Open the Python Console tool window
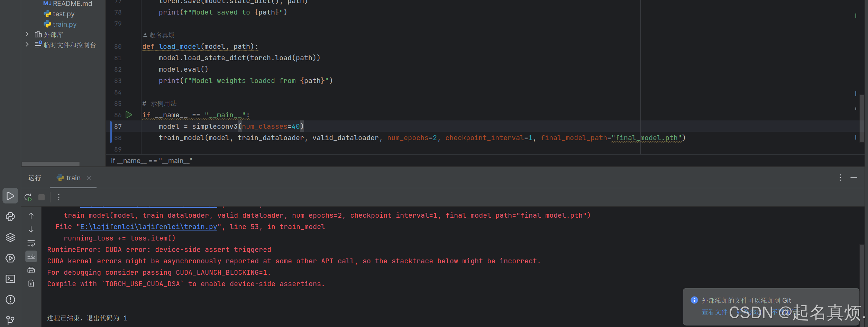868x327 pixels. (10, 217)
